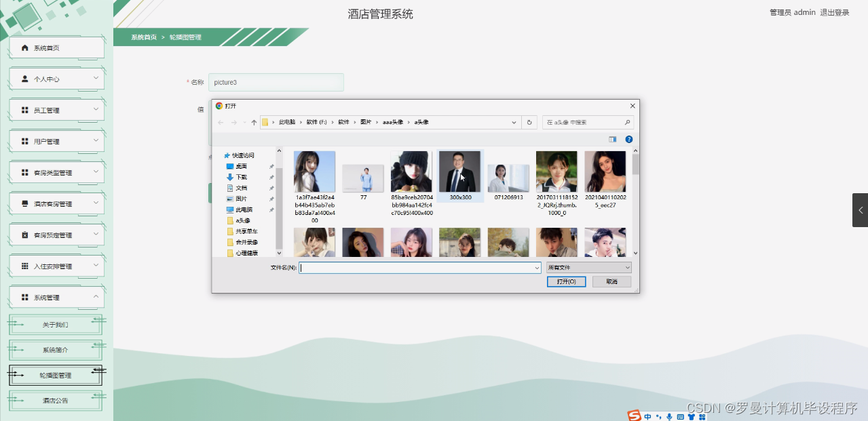
Task: Select the 300x300 photo thumbnail
Action: pos(459,171)
